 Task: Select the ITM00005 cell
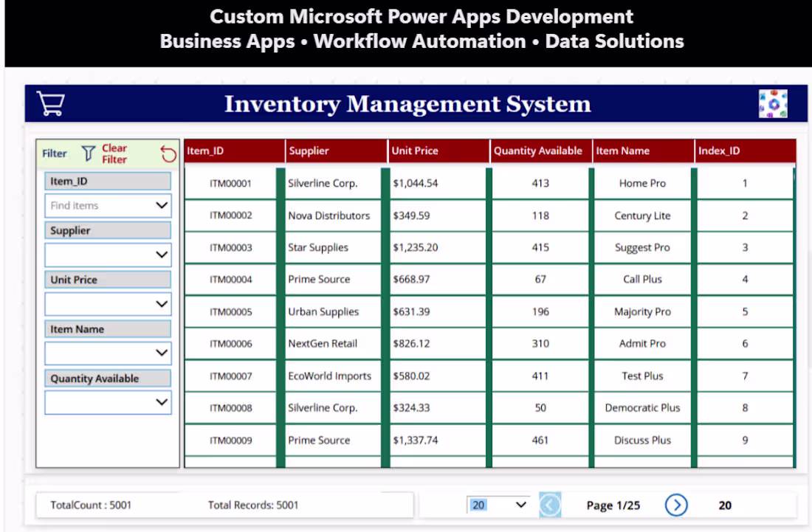point(230,311)
